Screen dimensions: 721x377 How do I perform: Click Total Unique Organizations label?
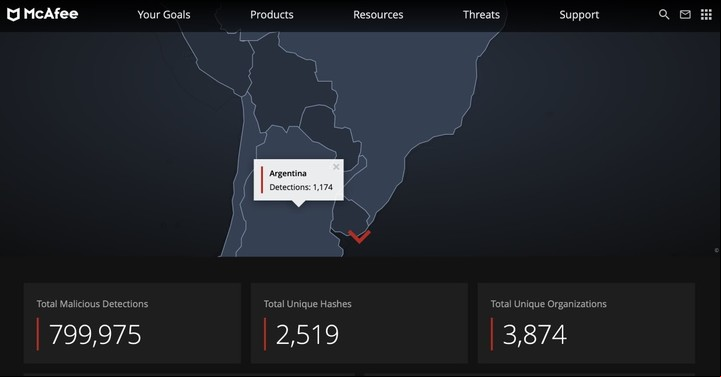549,304
